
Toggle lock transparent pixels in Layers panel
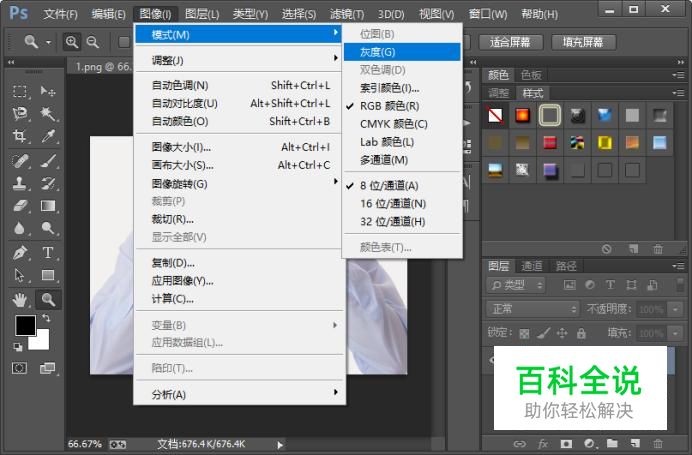pos(524,333)
